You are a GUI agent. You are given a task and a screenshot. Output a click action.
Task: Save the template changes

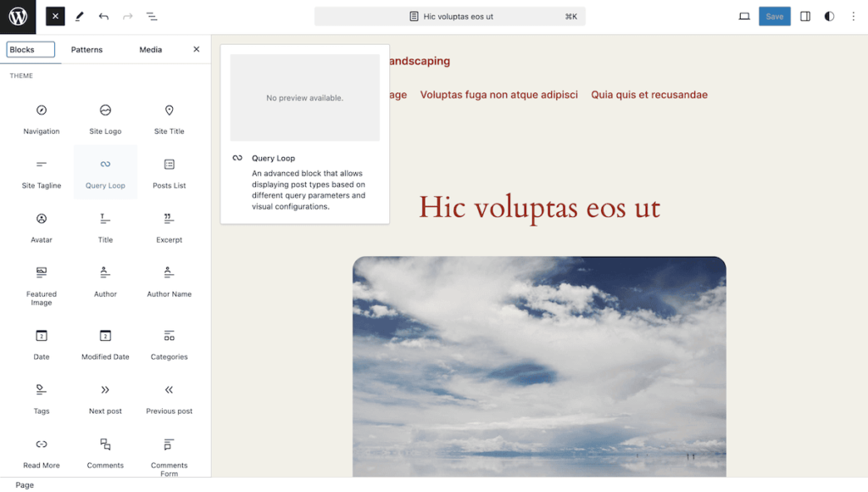(x=774, y=16)
